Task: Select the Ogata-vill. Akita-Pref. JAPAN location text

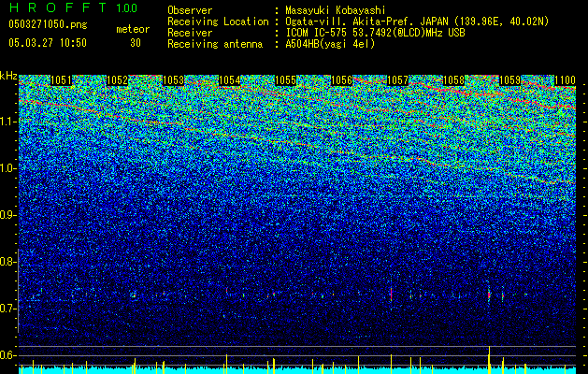Action: point(417,22)
